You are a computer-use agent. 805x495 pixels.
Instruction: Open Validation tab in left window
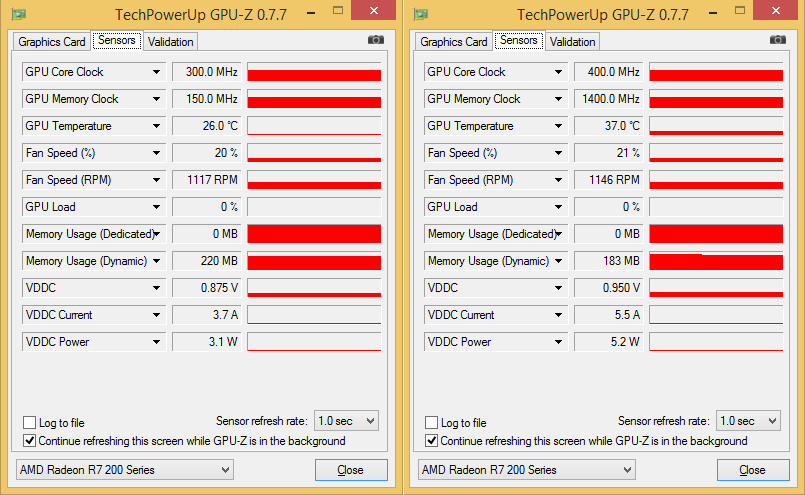(170, 42)
